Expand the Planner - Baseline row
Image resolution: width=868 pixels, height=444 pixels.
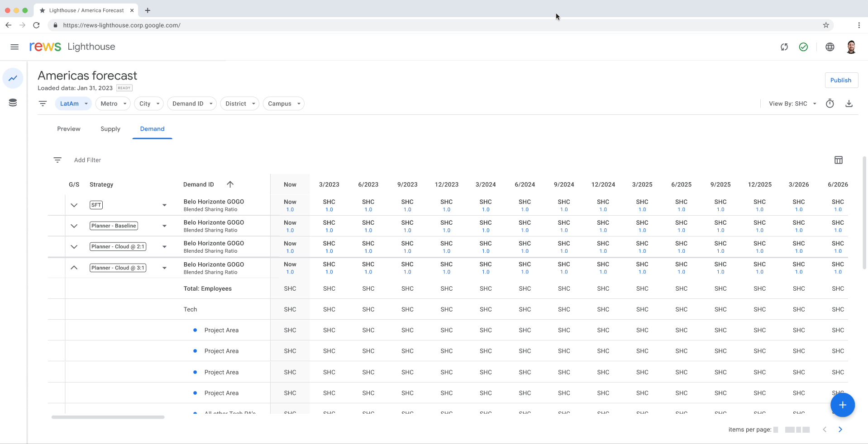[x=74, y=226]
